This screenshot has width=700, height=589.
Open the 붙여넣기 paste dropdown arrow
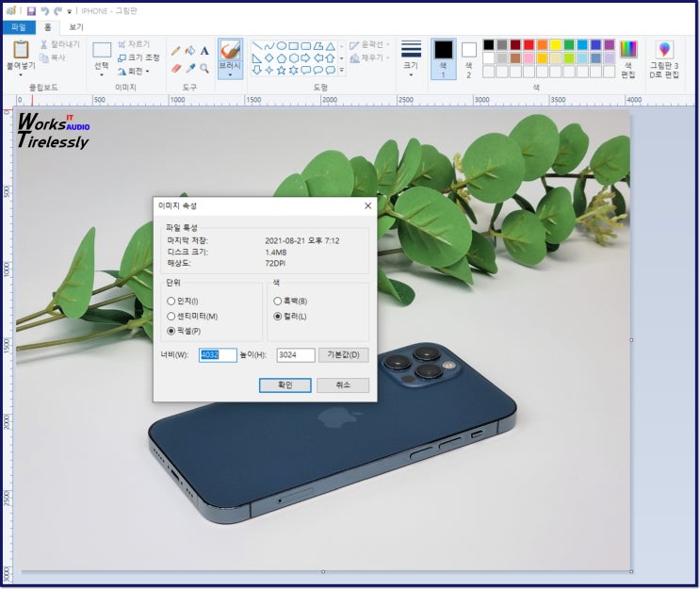21,74
